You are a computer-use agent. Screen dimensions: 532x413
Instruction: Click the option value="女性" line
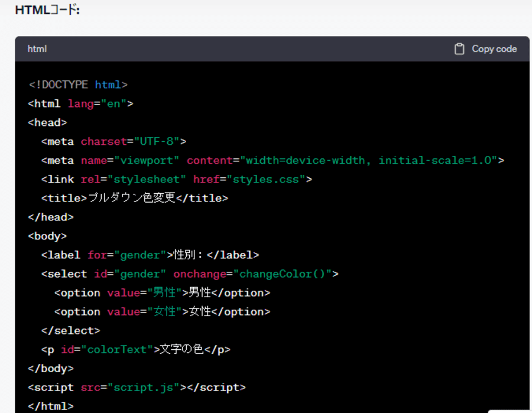(x=162, y=311)
